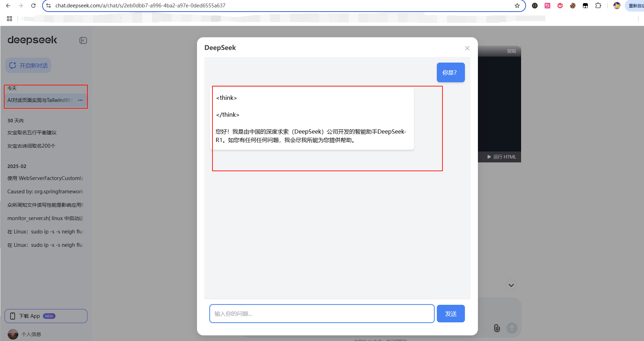Click the DeepSeek dialog title

220,47
